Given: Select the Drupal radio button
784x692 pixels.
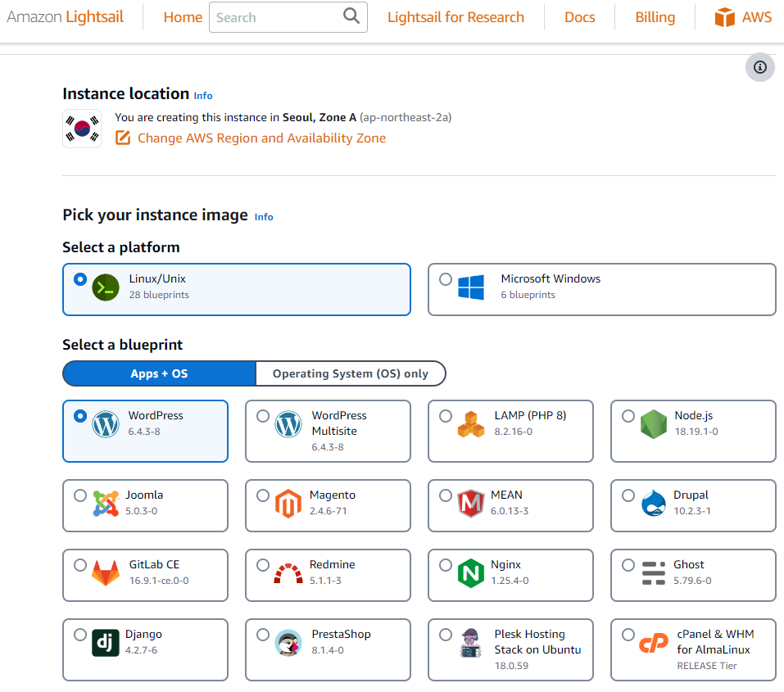Looking at the screenshot, I should pyautogui.click(x=628, y=495).
